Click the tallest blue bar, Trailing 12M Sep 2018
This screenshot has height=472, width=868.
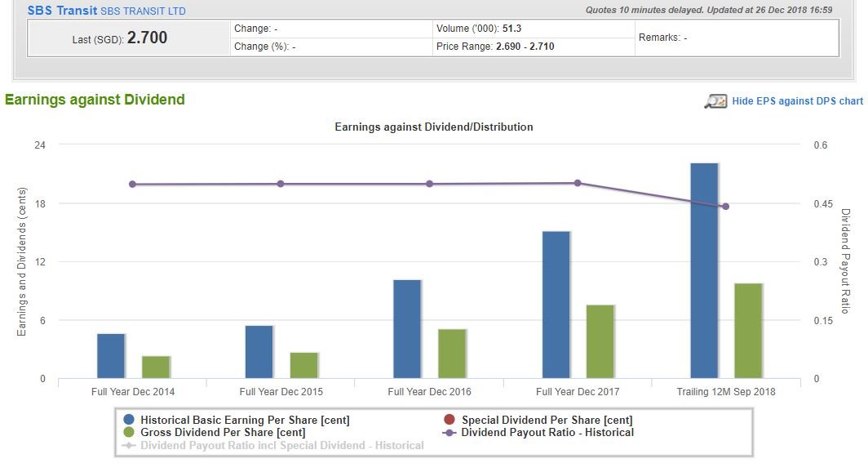pos(704,270)
